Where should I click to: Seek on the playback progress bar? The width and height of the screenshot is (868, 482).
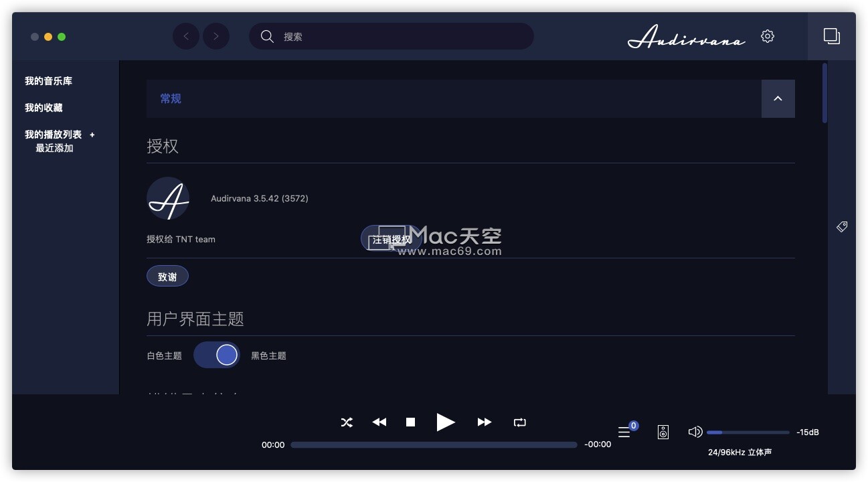click(434, 445)
